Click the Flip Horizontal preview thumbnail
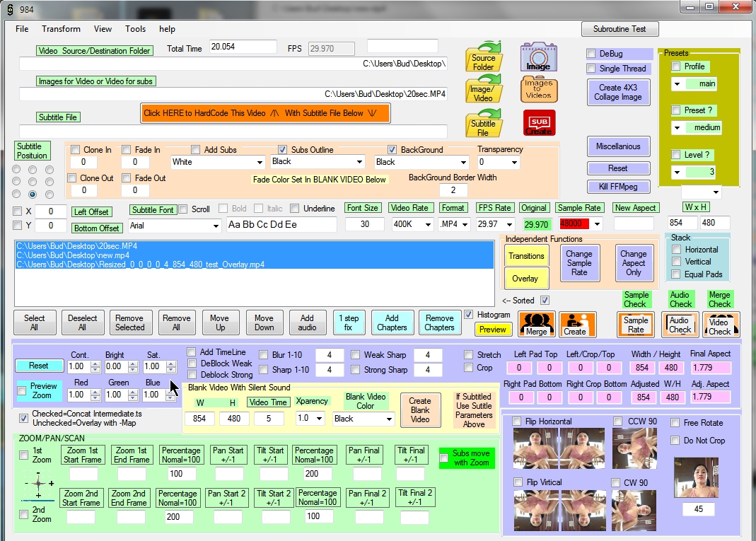Screen dimensions: 756x541 [559, 448]
